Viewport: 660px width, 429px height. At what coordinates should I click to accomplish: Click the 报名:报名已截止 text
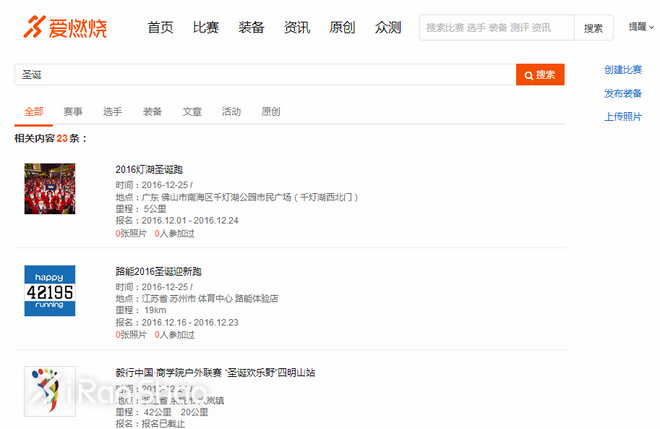click(x=150, y=424)
